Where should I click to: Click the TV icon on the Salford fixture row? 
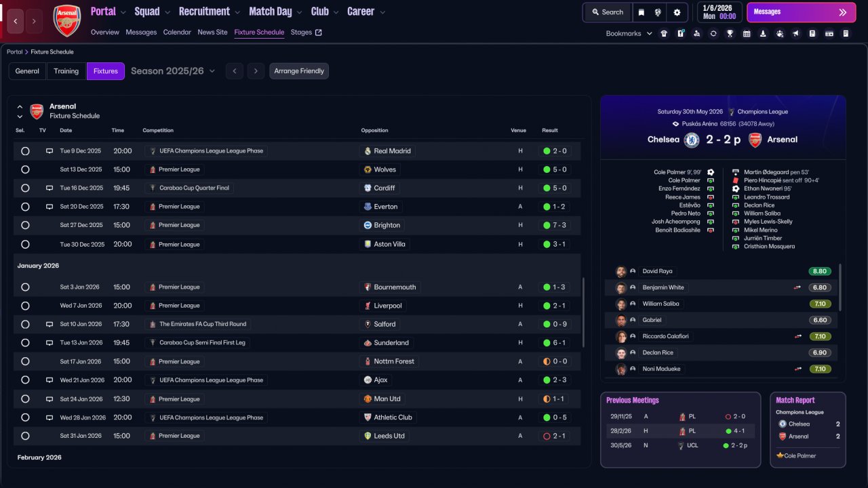(x=49, y=325)
